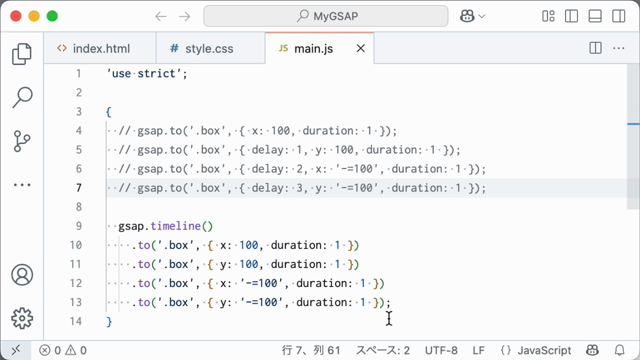
Task: Toggle the bottom panel visibility
Action: (595, 16)
